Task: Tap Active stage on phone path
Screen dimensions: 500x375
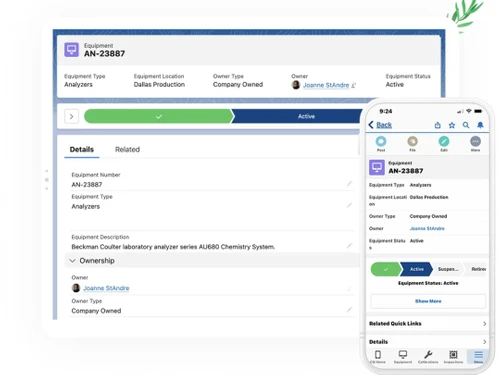Action: tap(417, 269)
